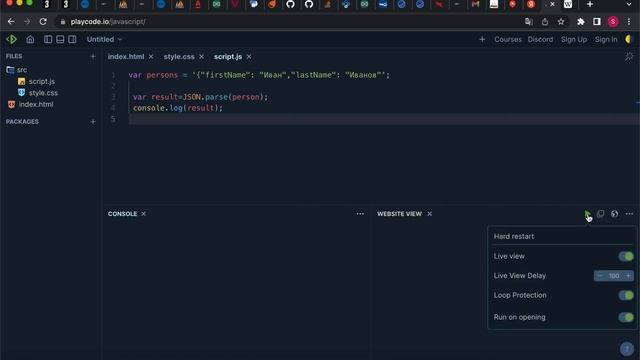Toggle the Live view switch

626,256
